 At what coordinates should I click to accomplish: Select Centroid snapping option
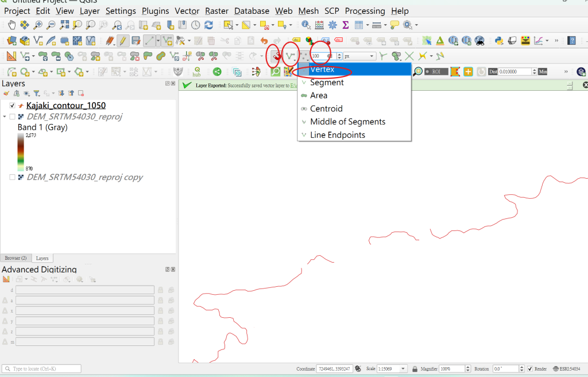[354, 109]
